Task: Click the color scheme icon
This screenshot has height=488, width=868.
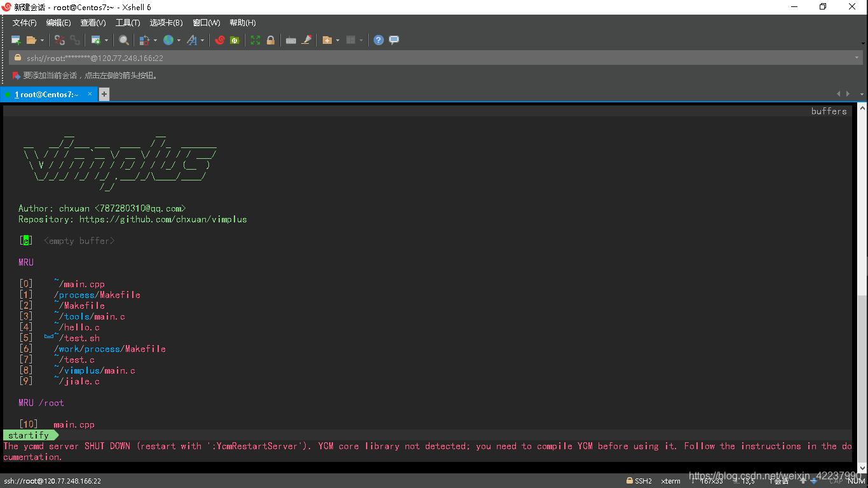Action: pyautogui.click(x=144, y=40)
